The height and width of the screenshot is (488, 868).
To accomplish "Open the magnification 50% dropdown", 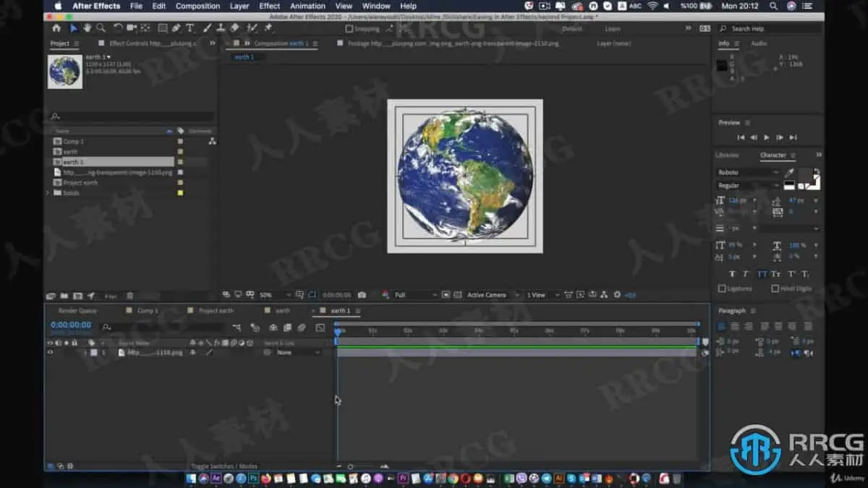I will pyautogui.click(x=276, y=295).
